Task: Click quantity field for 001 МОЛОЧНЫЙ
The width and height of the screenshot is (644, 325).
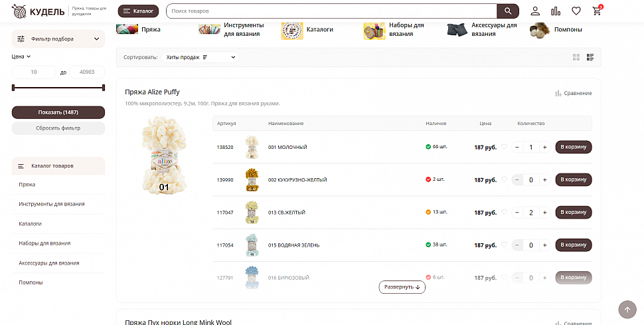Action: [x=531, y=147]
